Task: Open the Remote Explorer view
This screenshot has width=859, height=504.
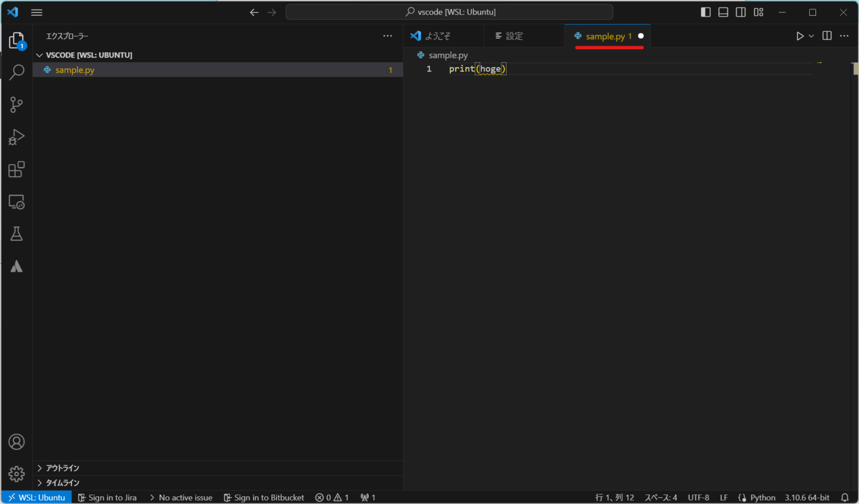Action: tap(17, 202)
